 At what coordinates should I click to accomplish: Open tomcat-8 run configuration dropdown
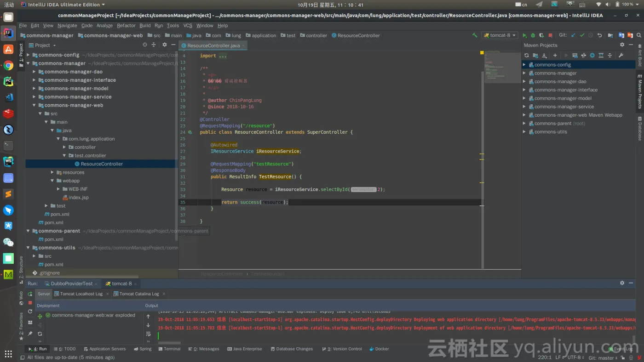500,35
